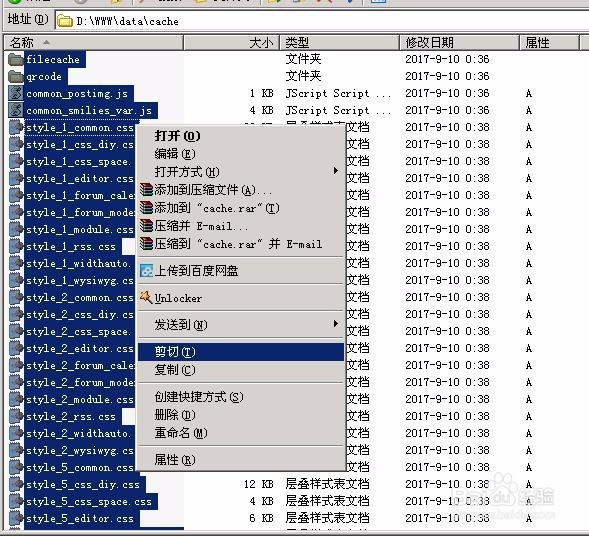The width and height of the screenshot is (589, 536).
Task: Sort by 名称 column header
Action: click(94, 42)
